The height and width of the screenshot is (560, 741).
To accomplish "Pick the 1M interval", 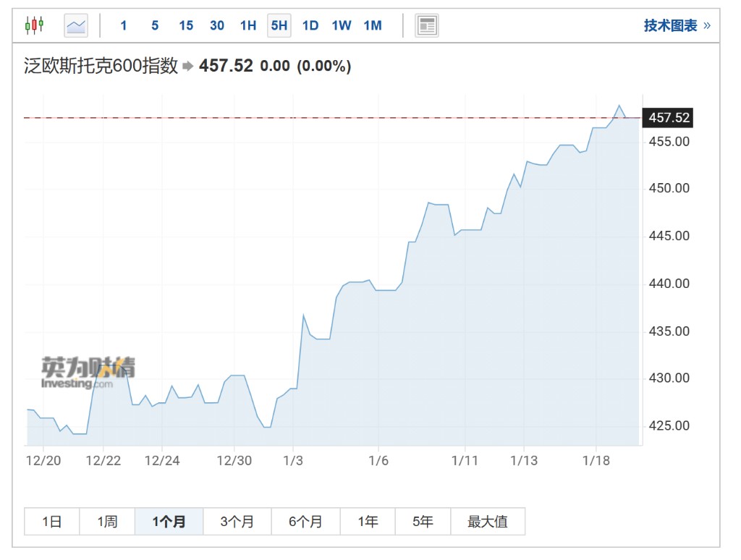I will pos(373,26).
